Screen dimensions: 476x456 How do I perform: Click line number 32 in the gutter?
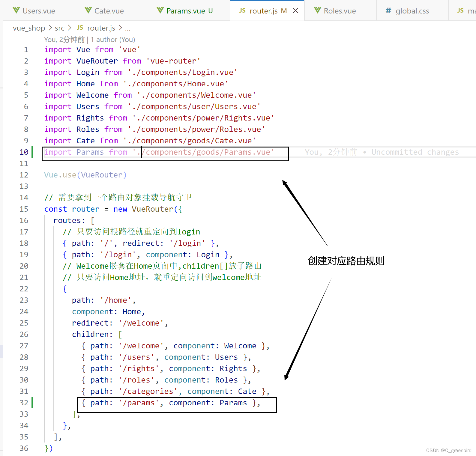[x=24, y=403]
